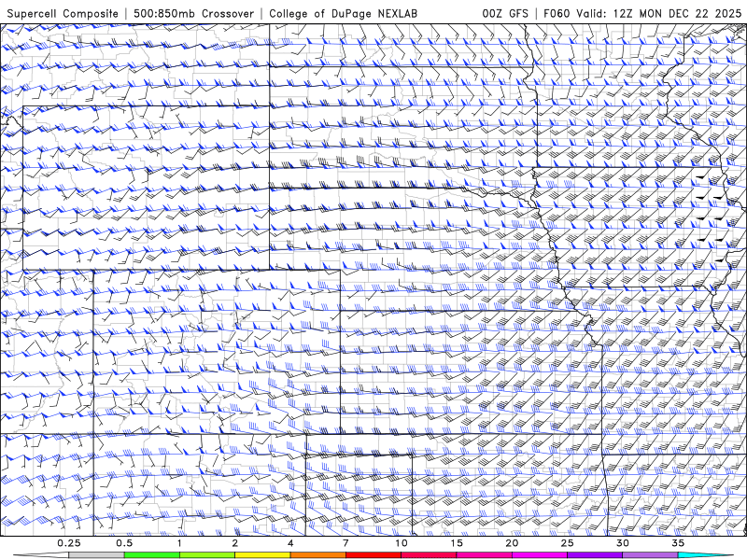Click the "Supercell Composite" title text
The width and height of the screenshot is (747, 560).
pyautogui.click(x=63, y=13)
